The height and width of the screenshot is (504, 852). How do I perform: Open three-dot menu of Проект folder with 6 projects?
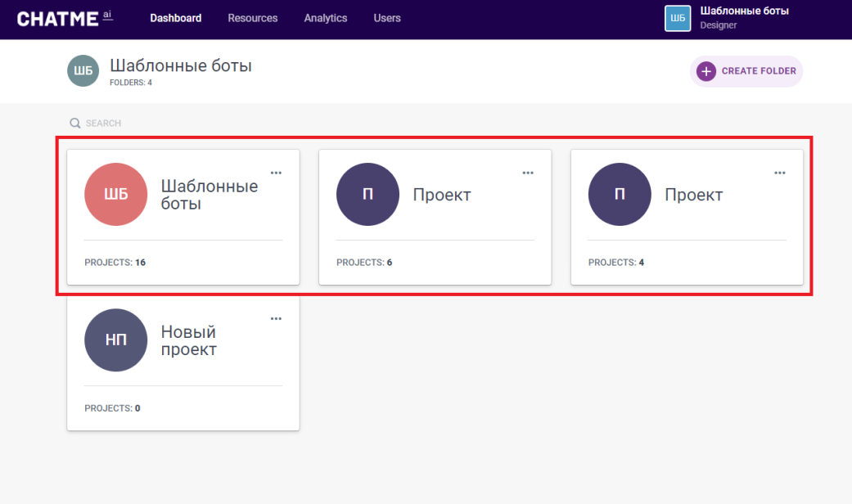coord(528,173)
